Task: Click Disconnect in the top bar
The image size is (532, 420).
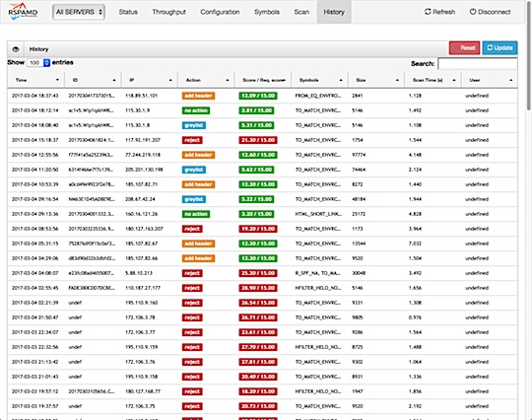Action: point(490,12)
